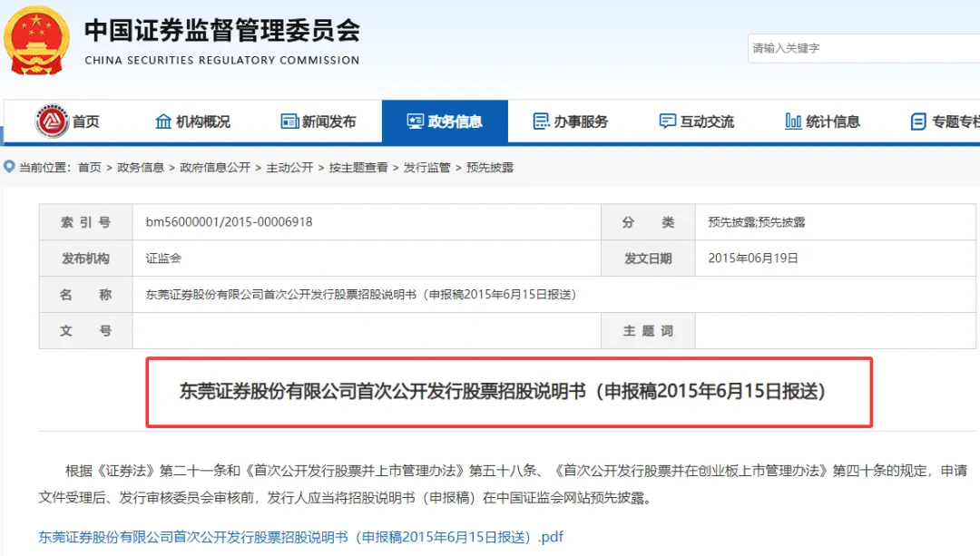Open the 办事服务 navigation tab
Screen dimensions: 980x556
(571, 122)
